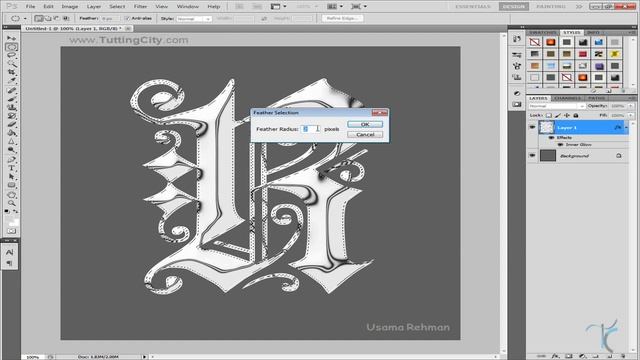Select the Pen tool

[11, 160]
